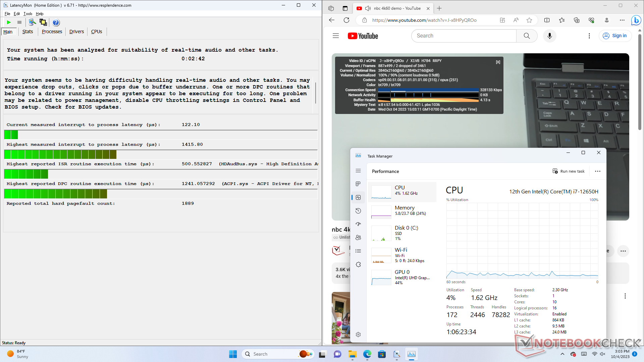The height and width of the screenshot is (362, 644).
Task: Click the YouTube Search input field
Action: (464, 36)
